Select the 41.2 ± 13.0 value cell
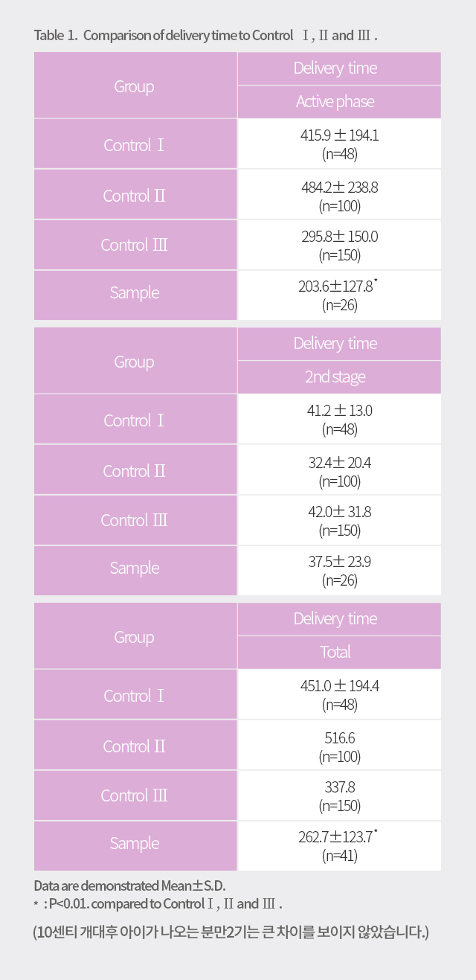Image resolution: width=476 pixels, height=980 pixels. click(339, 420)
